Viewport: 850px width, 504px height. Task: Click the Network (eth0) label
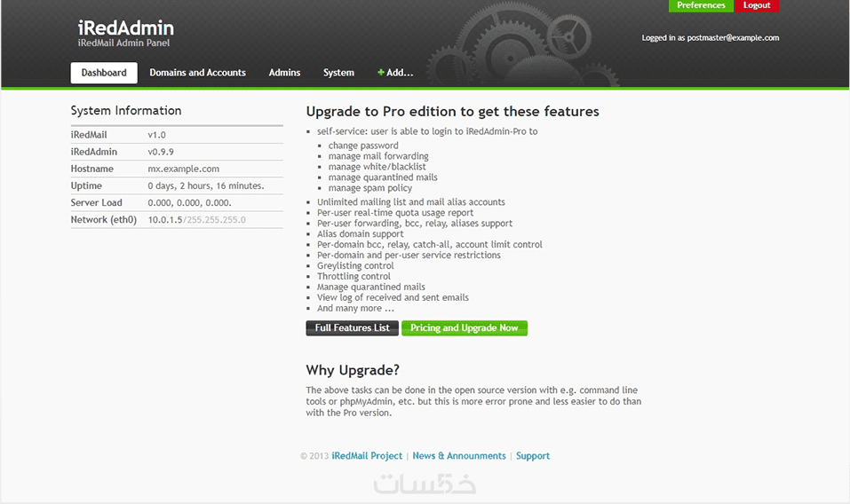click(104, 220)
